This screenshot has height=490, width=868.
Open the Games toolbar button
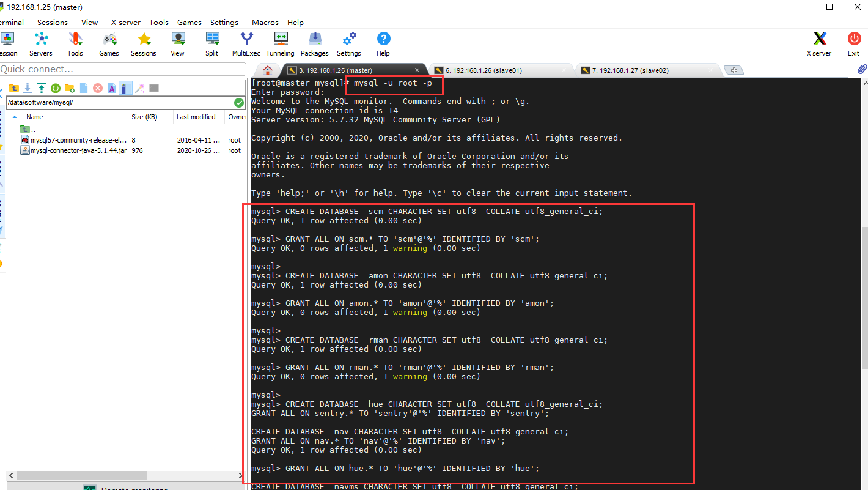click(109, 45)
